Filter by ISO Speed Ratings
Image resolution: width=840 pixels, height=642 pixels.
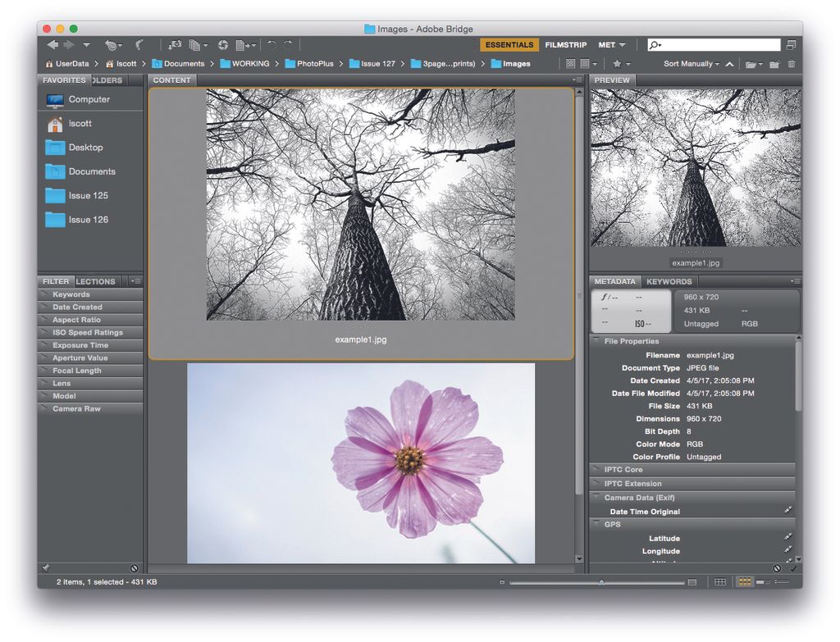click(89, 332)
